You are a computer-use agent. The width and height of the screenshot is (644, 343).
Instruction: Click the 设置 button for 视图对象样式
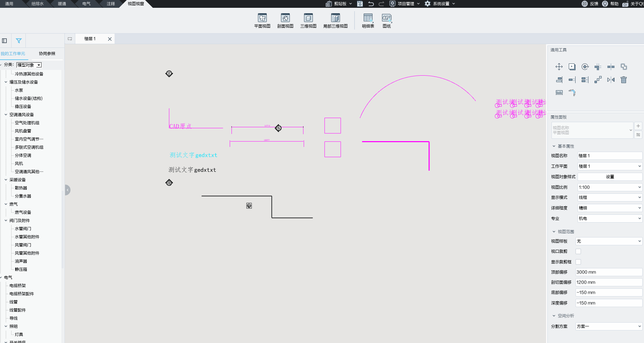tap(610, 177)
